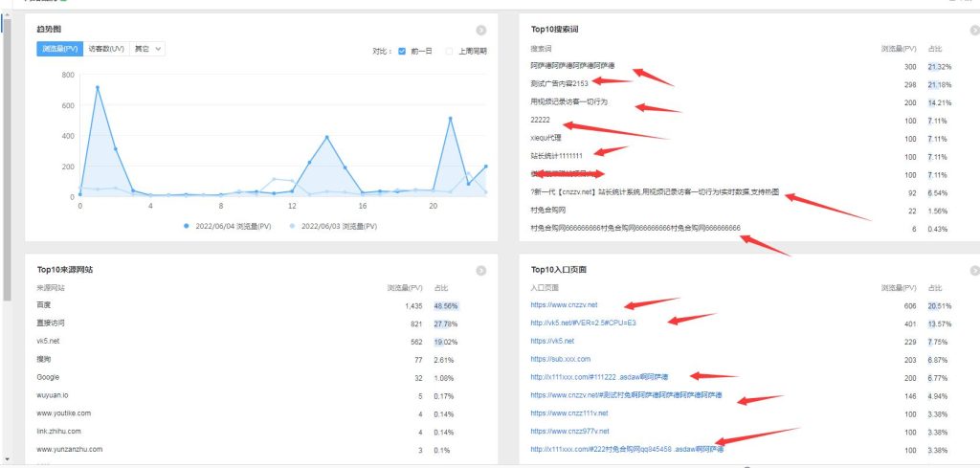The width and height of the screenshot is (980, 468).
Task: Switch to the 访客数(UV) tab
Action: coord(105,49)
